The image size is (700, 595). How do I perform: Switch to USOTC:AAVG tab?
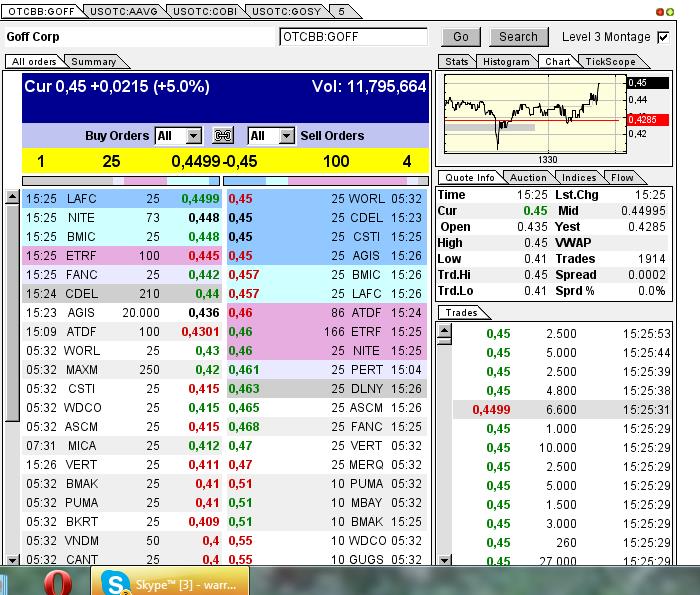tap(124, 12)
